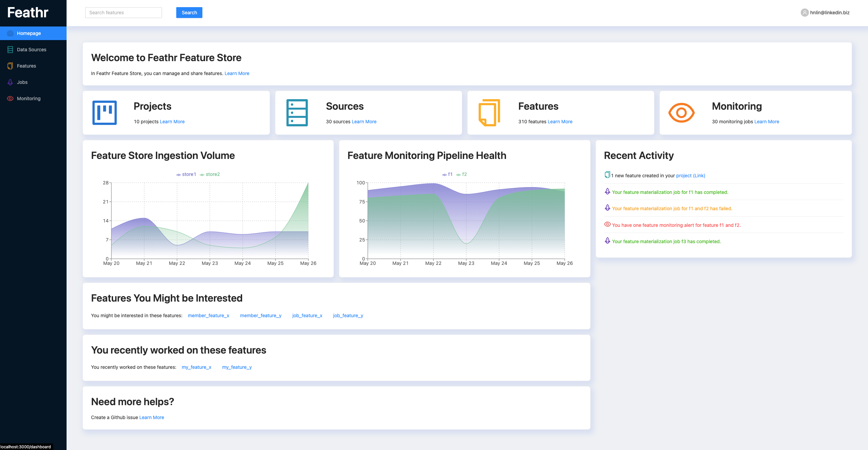This screenshot has height=450, width=868.
Task: Open the Homepage menu item
Action: point(33,33)
